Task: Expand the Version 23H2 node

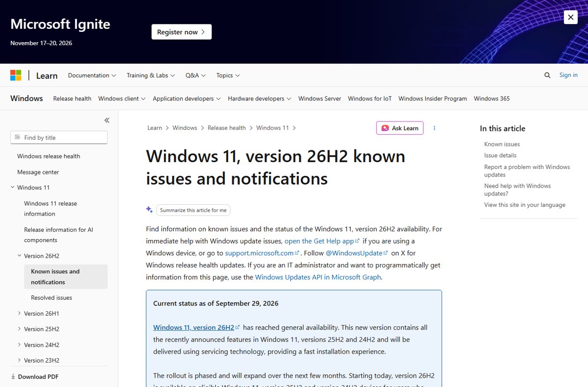Action: (20, 361)
